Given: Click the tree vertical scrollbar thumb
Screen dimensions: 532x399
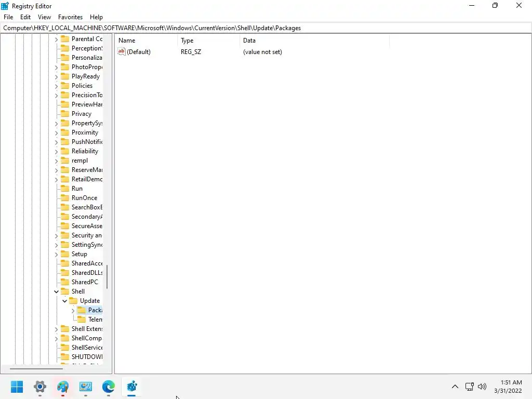Looking at the screenshot, I should tap(107, 277).
